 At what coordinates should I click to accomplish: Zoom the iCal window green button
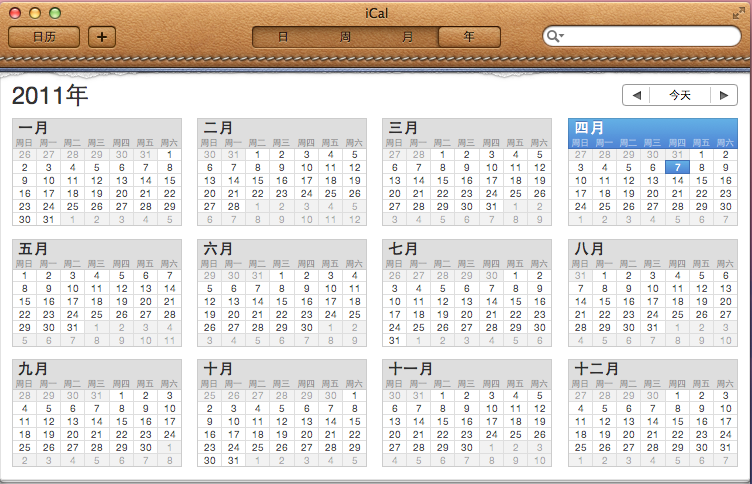[55, 13]
